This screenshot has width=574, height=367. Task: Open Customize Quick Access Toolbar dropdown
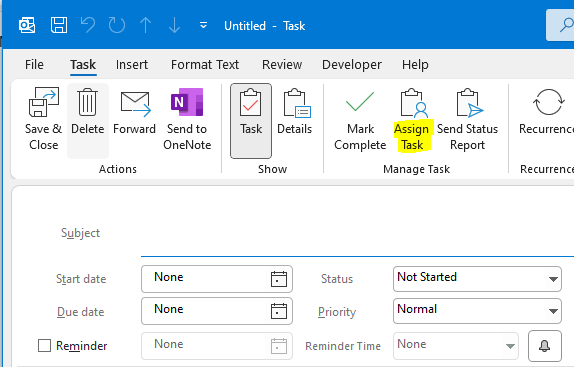tap(203, 26)
